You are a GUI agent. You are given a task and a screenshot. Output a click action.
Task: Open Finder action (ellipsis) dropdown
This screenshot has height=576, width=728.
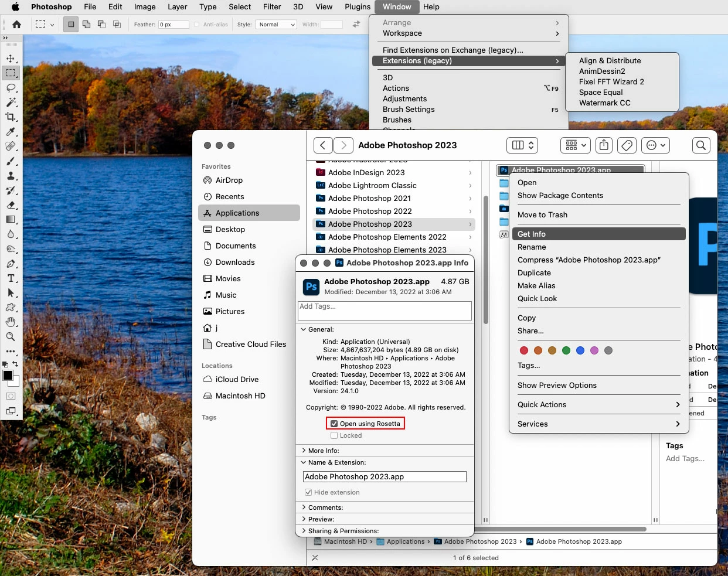point(655,145)
